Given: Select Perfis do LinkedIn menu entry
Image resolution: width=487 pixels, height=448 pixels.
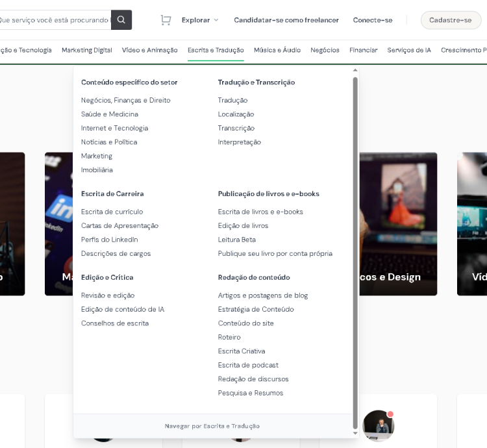Looking at the screenshot, I should 109,240.
